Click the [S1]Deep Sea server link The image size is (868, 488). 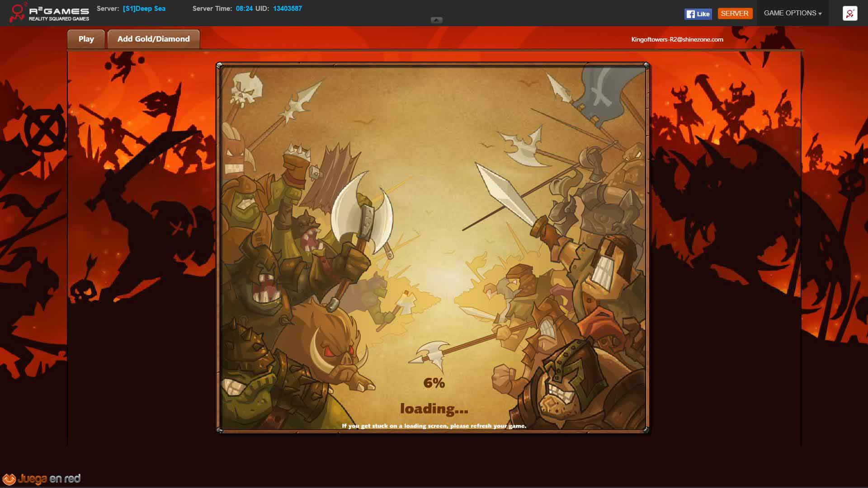click(144, 9)
